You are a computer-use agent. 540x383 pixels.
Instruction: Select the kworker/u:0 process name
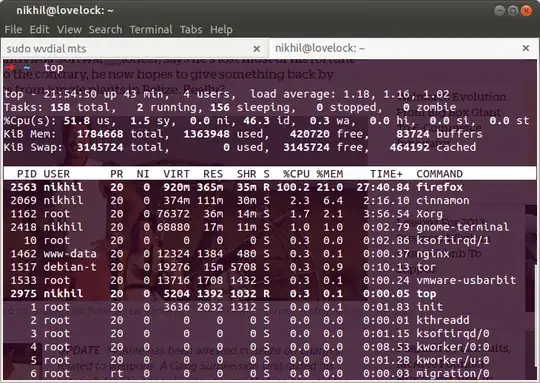point(453,360)
